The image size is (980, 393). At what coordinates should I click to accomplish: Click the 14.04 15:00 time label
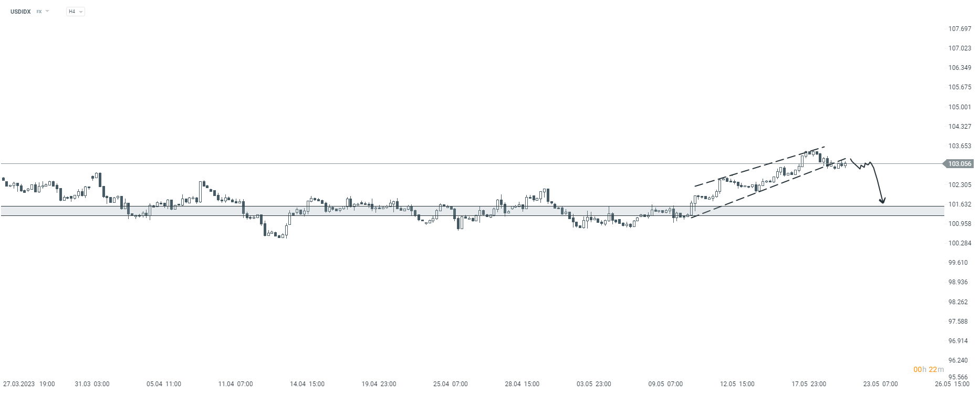click(x=307, y=384)
